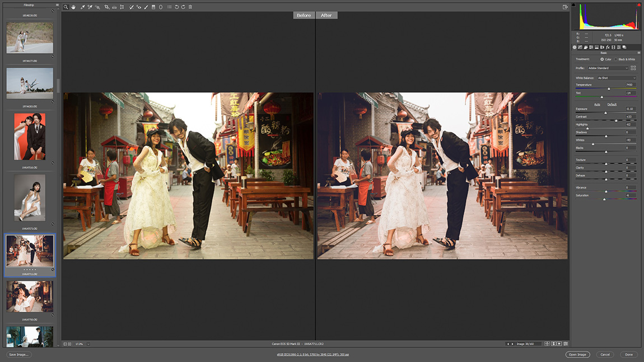644x362 pixels.
Task: Open the zoom level dropdown
Action: point(88,344)
